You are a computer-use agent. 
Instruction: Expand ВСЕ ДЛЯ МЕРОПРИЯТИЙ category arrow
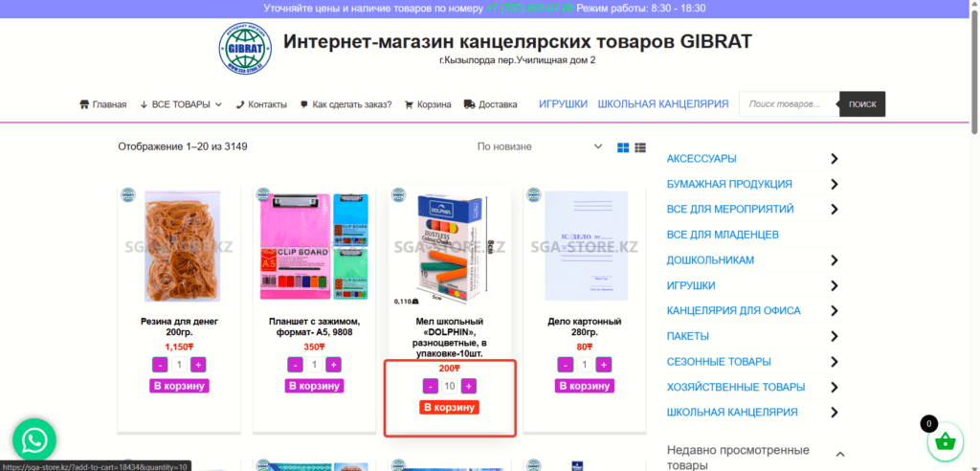point(835,210)
